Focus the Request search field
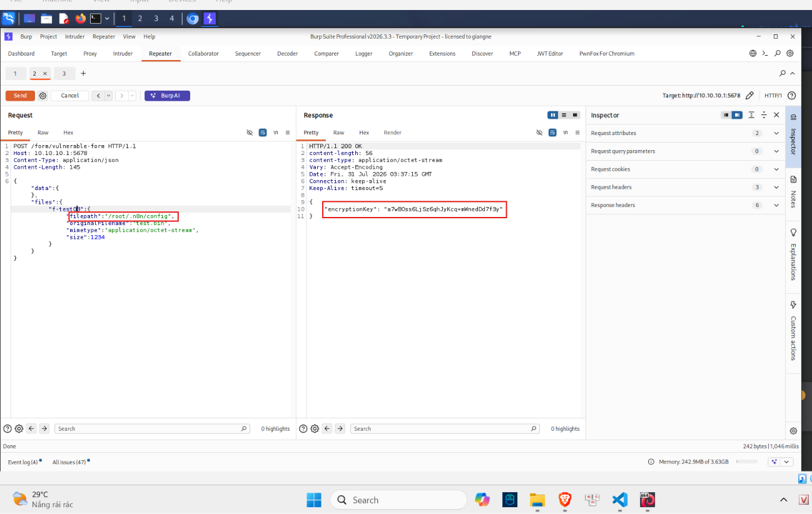This screenshot has width=812, height=514. 153,429
